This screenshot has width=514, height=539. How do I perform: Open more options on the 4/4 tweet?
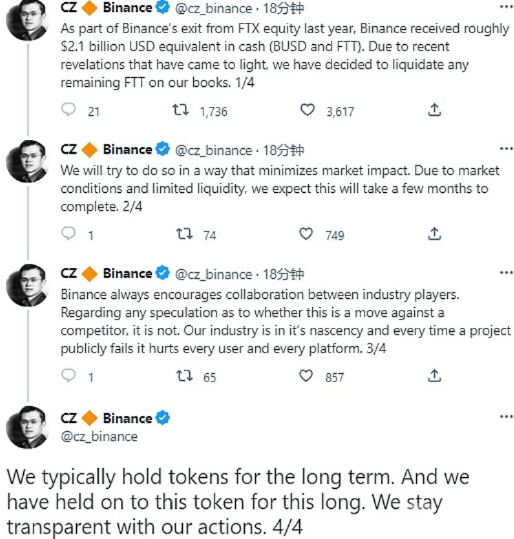click(x=506, y=417)
